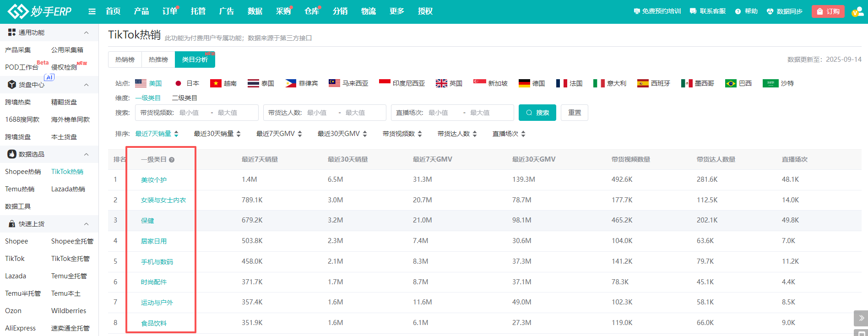Open the 产品 top menu
This screenshot has width=868, height=336.
coord(141,11)
